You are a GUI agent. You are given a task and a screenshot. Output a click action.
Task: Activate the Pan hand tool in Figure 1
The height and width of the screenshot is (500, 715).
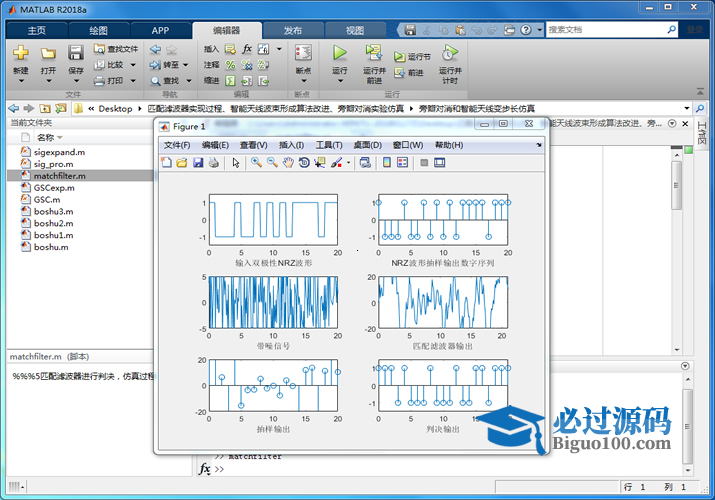pyautogui.click(x=288, y=163)
